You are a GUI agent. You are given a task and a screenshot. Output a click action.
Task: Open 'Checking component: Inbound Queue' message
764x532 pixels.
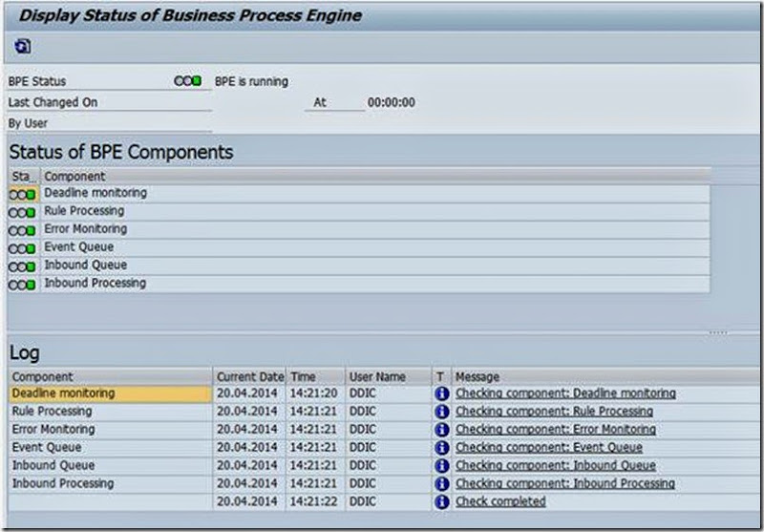click(x=556, y=465)
